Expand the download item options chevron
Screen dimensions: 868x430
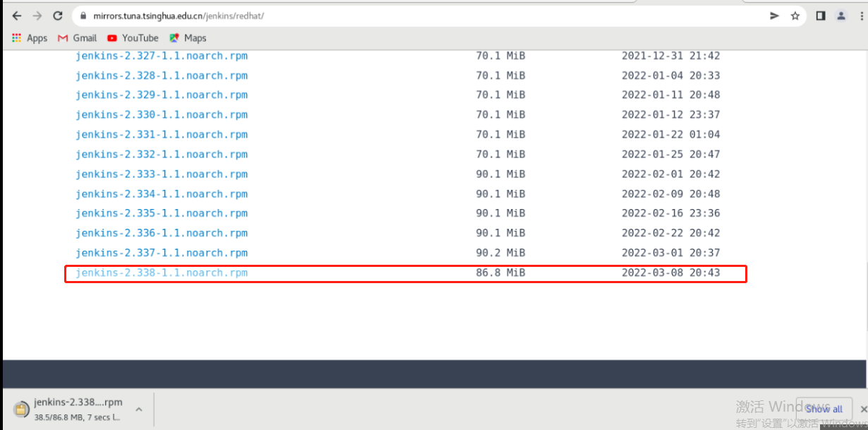pos(139,409)
